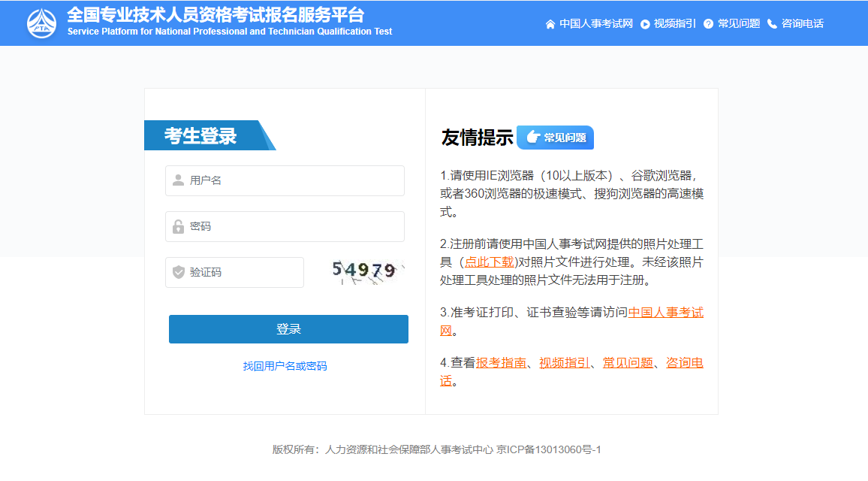Click the home icon beside 中国人事考试网

[550, 24]
